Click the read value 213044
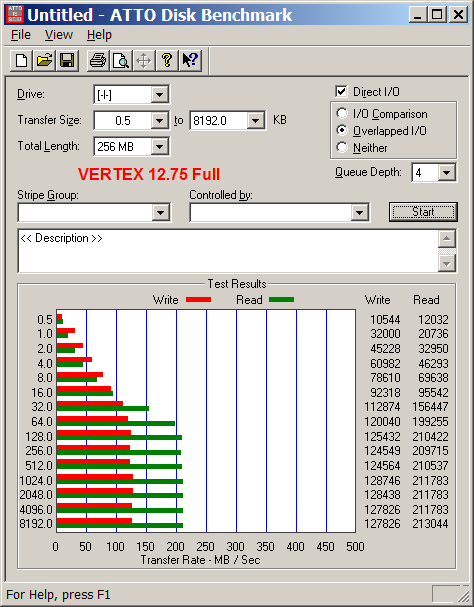 pos(430,524)
